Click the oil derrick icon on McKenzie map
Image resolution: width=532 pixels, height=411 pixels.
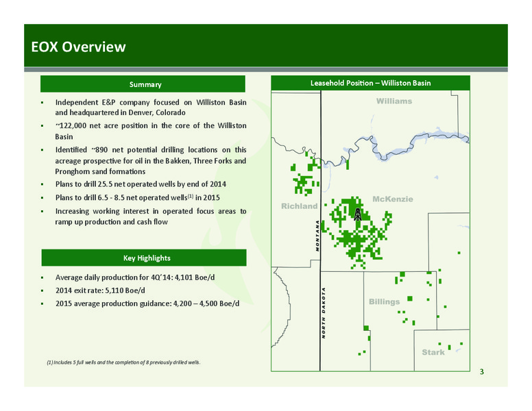coord(358,214)
